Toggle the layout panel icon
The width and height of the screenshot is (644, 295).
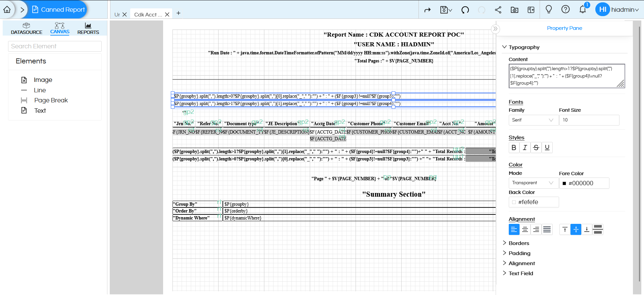click(x=531, y=10)
